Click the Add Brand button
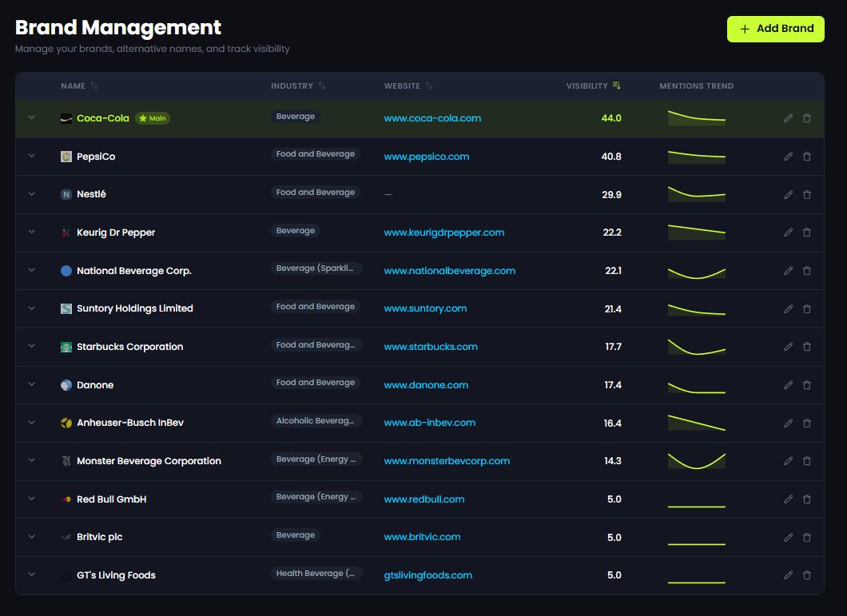Image resolution: width=847 pixels, height=616 pixels. [775, 29]
